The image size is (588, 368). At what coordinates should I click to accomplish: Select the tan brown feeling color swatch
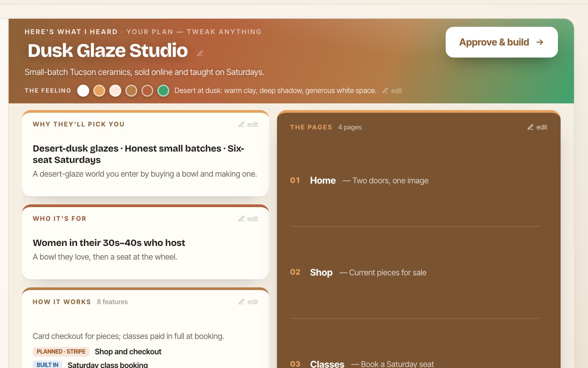[x=131, y=91]
